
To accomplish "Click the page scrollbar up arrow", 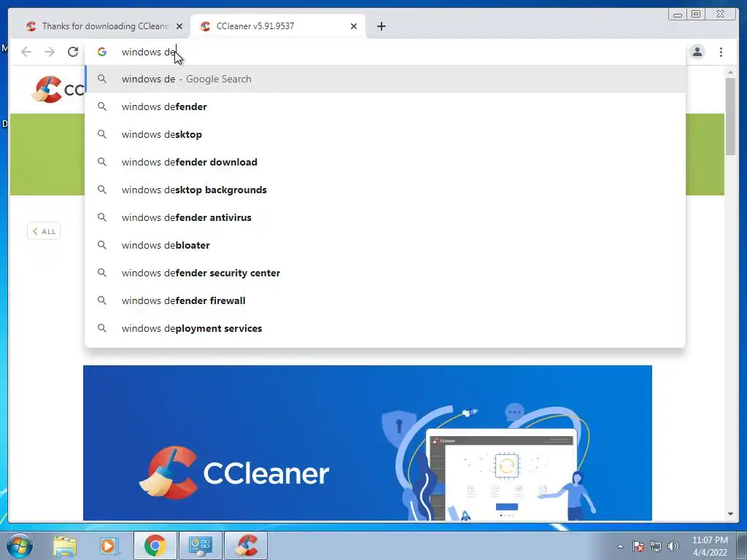I will (x=730, y=72).
